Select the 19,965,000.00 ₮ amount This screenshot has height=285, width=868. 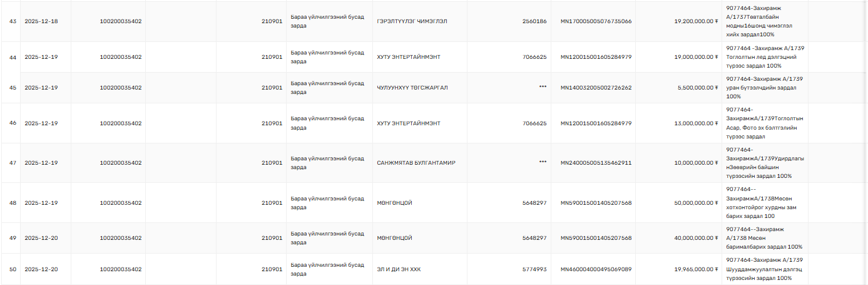(x=696, y=269)
